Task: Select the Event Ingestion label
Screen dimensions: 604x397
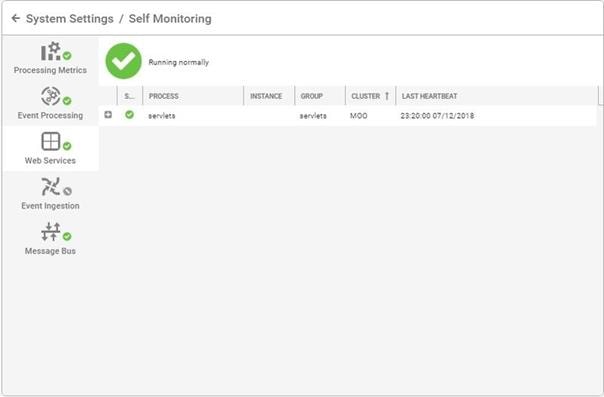Action: 50,206
